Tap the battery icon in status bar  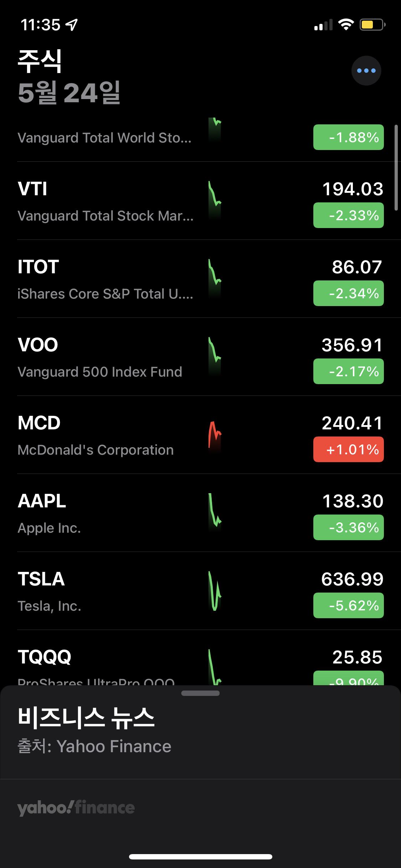372,25
